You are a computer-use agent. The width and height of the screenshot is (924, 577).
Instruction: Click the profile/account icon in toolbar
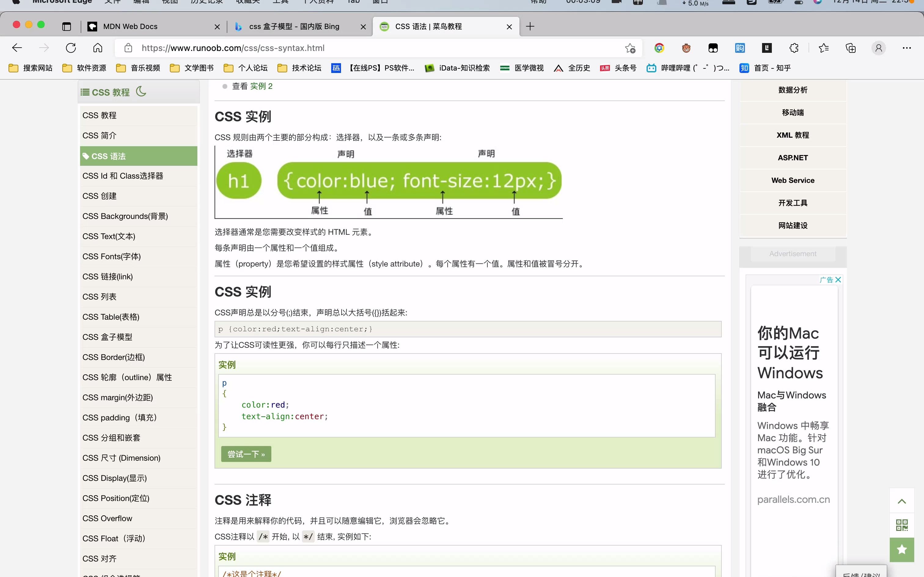pyautogui.click(x=878, y=48)
